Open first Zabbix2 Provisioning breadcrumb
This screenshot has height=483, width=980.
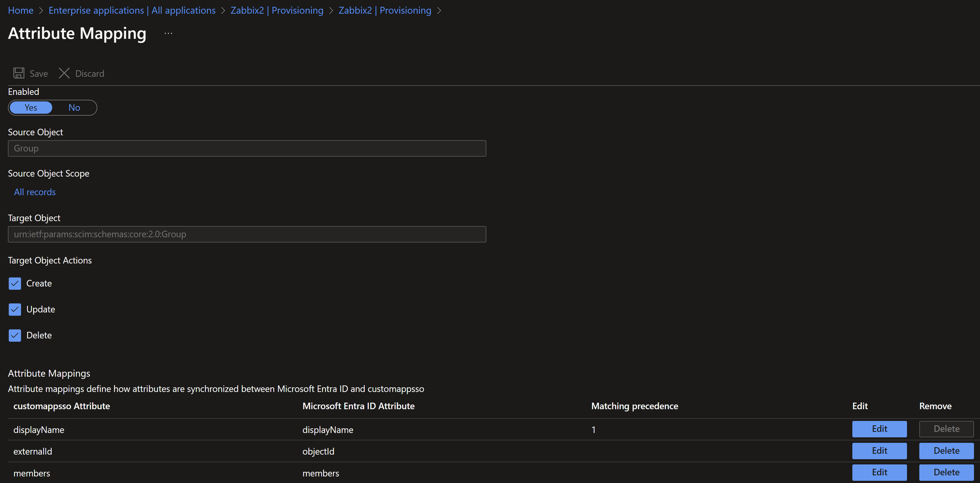pyautogui.click(x=277, y=10)
